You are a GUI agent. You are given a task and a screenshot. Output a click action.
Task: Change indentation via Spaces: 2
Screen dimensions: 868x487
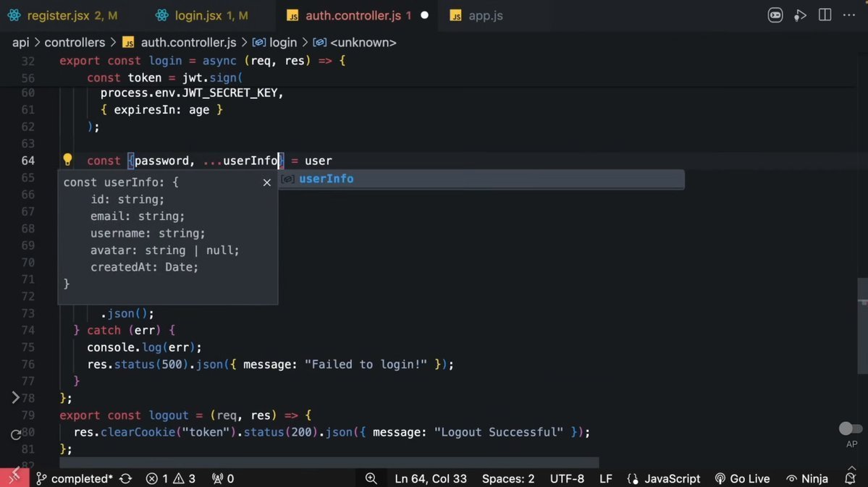click(x=508, y=479)
